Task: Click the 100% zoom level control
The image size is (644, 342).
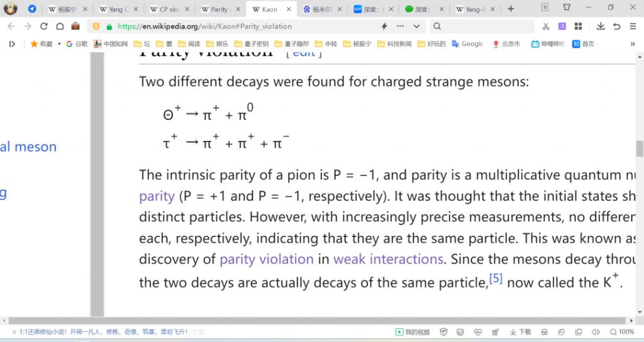Action: coord(622,332)
